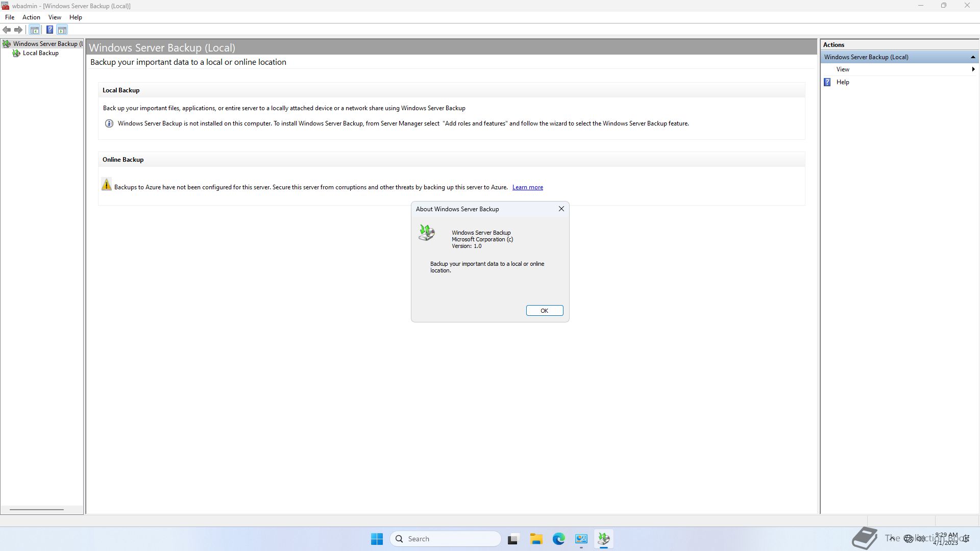Click the wbadmin title bar icon
980x551 pixels.
coord(5,6)
